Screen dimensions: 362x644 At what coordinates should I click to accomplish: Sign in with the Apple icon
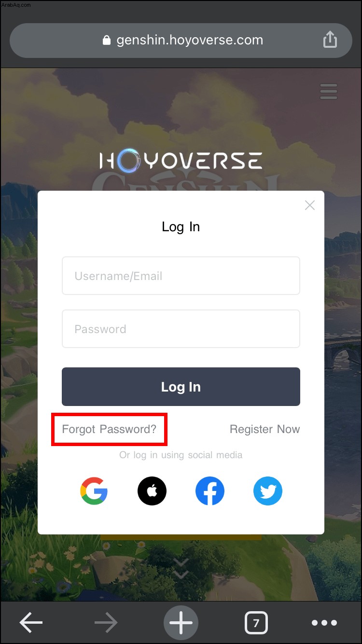point(152,491)
